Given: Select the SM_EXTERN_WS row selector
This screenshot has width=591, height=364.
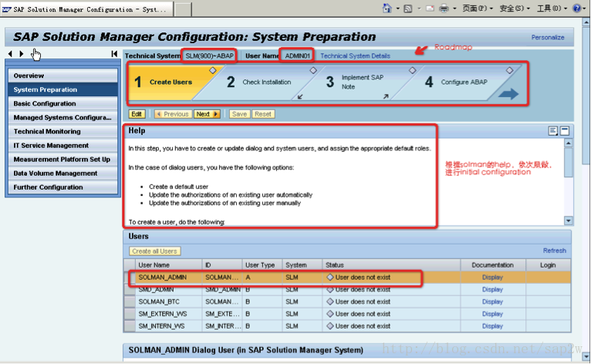Looking at the screenshot, I should (130, 314).
